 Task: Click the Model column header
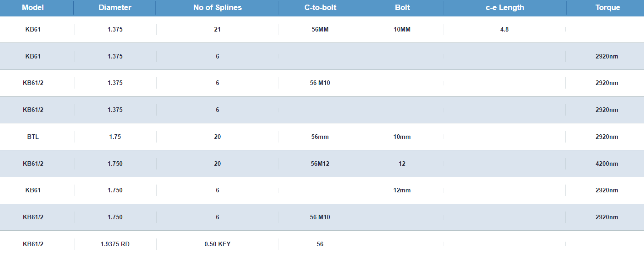point(33,8)
